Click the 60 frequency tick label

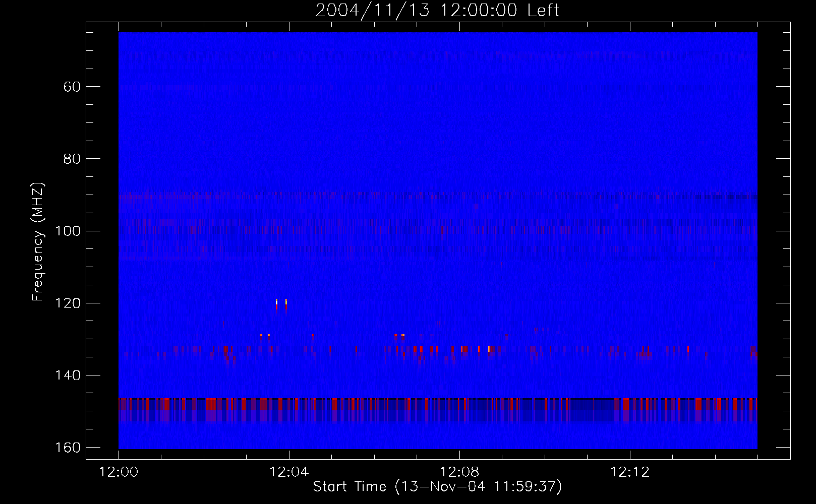(x=72, y=87)
